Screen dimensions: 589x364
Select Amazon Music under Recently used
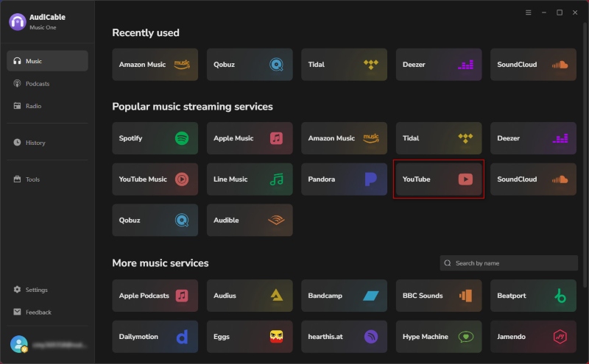click(x=155, y=65)
